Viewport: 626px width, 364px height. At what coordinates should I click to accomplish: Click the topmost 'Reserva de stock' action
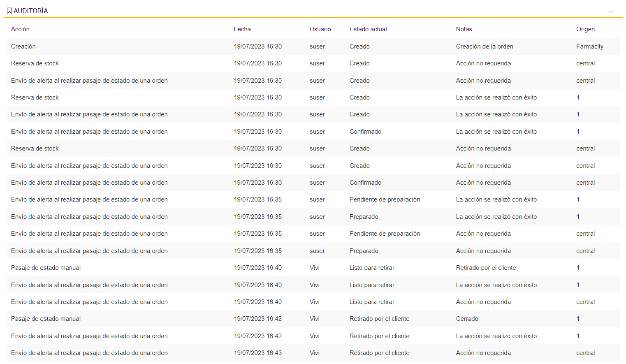tap(35, 63)
